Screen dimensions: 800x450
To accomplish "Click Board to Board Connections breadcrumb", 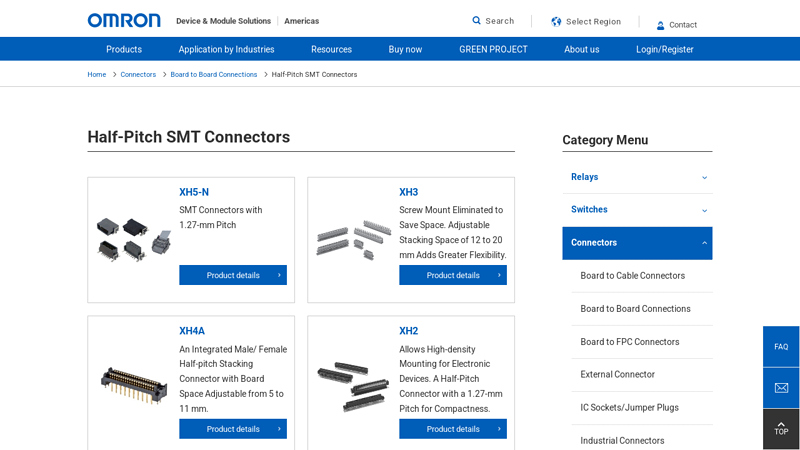I will pos(214,74).
